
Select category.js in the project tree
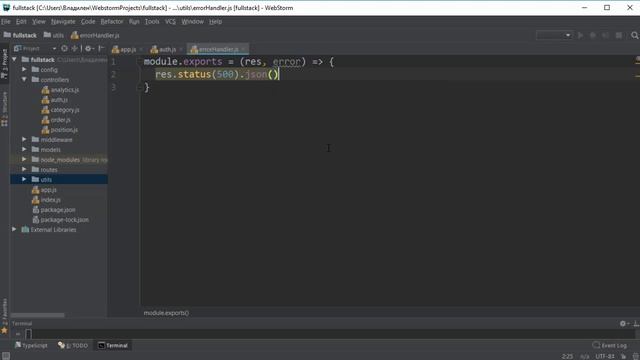pyautogui.click(x=60, y=110)
